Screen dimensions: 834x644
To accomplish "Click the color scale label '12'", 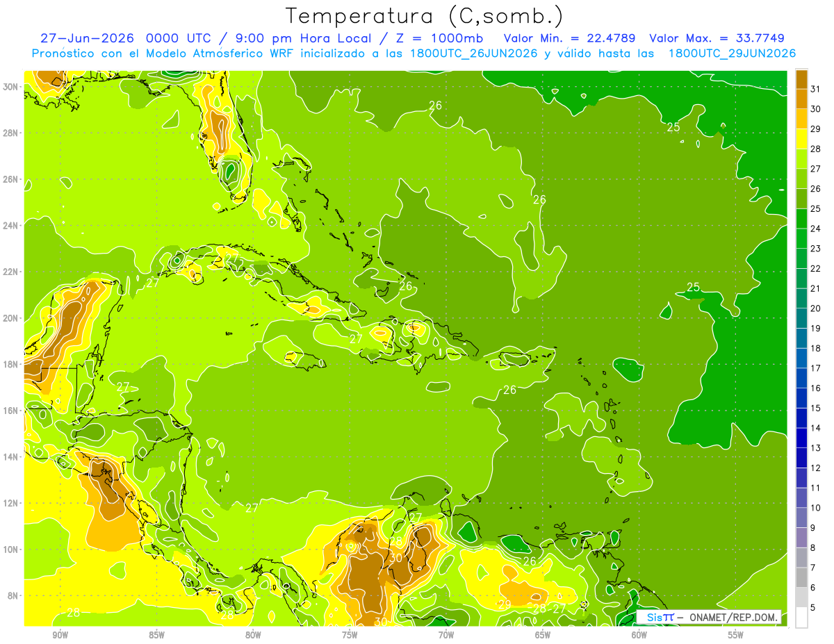I will (x=816, y=468).
